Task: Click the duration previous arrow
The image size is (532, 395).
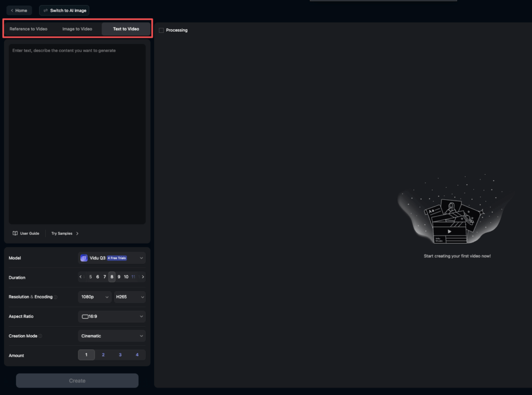Action: (81, 277)
